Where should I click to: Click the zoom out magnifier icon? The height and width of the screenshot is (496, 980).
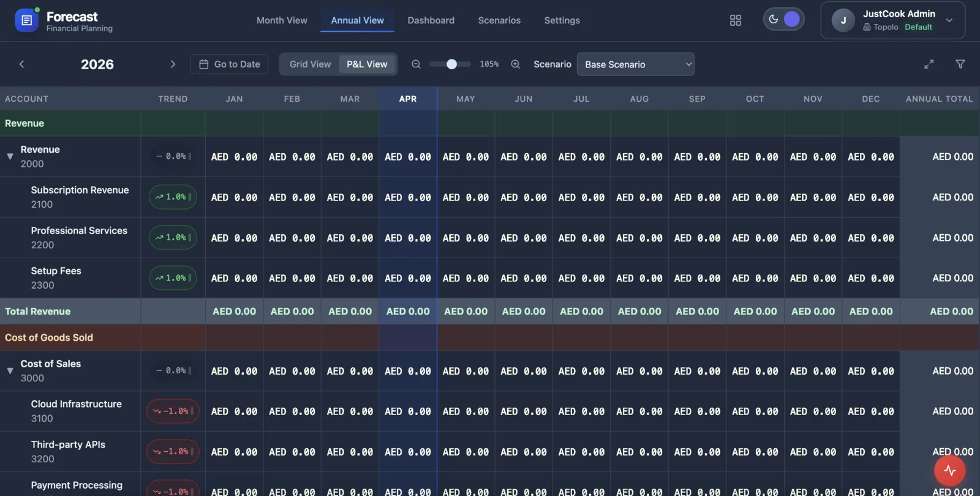[x=416, y=64]
